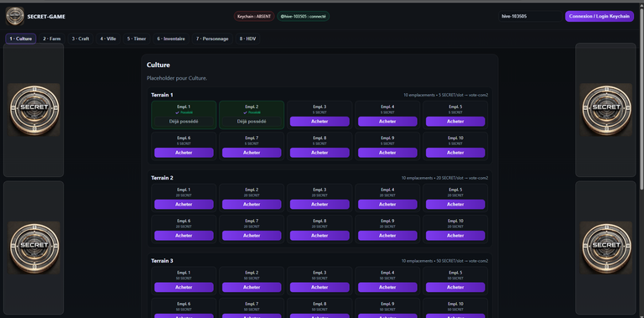Click bottom-right SECRET coin image
The width and height of the screenshot is (644, 318).
click(x=605, y=248)
